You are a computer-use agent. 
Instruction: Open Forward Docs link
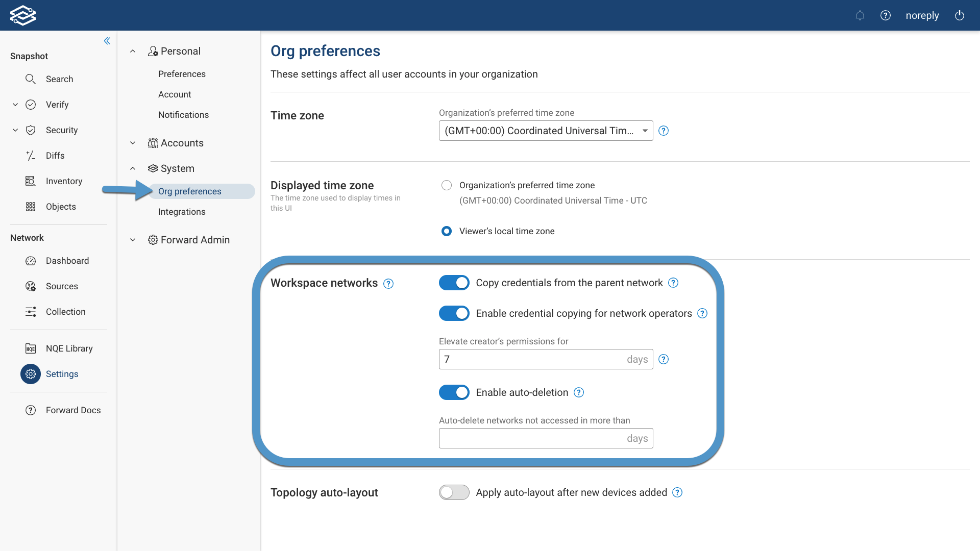point(73,410)
